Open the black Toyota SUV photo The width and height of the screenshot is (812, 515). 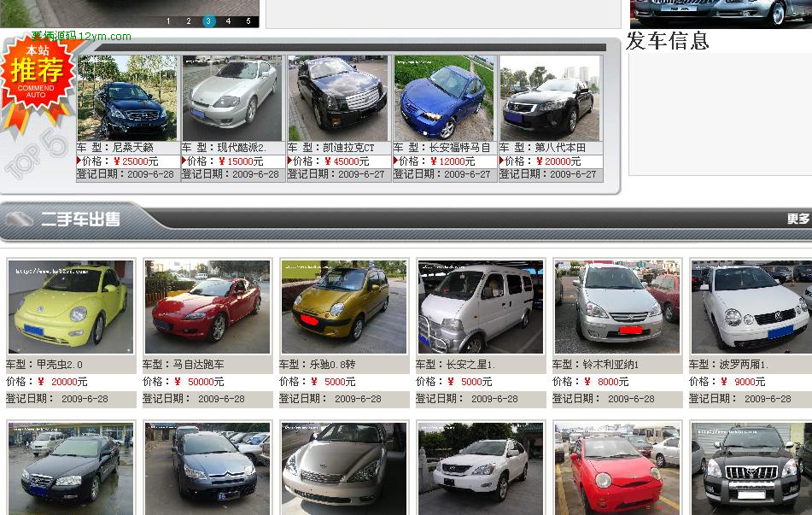[751, 469]
